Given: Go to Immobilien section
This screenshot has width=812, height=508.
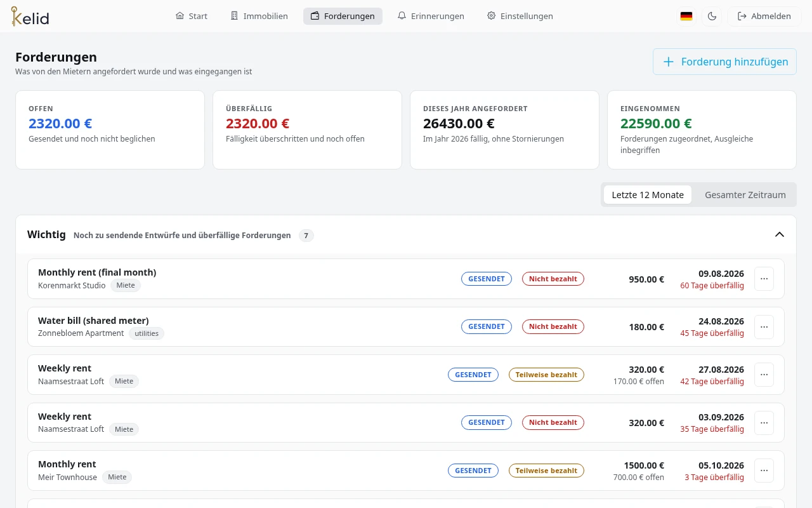Looking at the screenshot, I should pyautogui.click(x=259, y=16).
